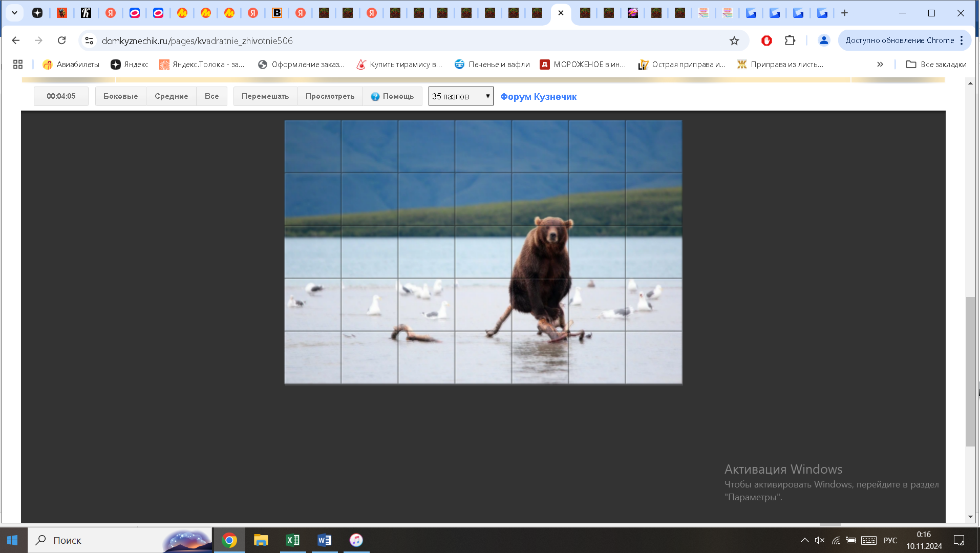Viewport: 980px width, 553px height.
Task: View site information icon in address bar
Action: click(89, 40)
